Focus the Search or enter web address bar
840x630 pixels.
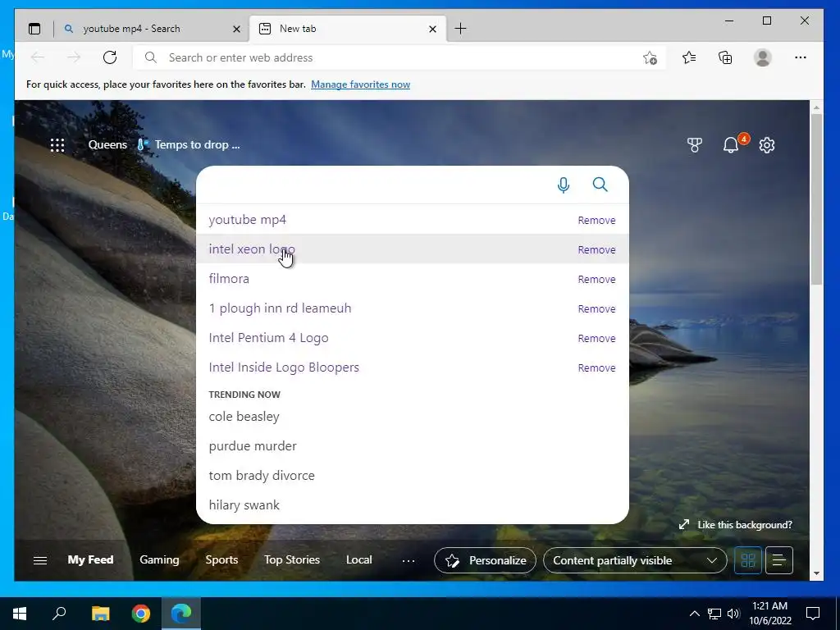coord(399,57)
